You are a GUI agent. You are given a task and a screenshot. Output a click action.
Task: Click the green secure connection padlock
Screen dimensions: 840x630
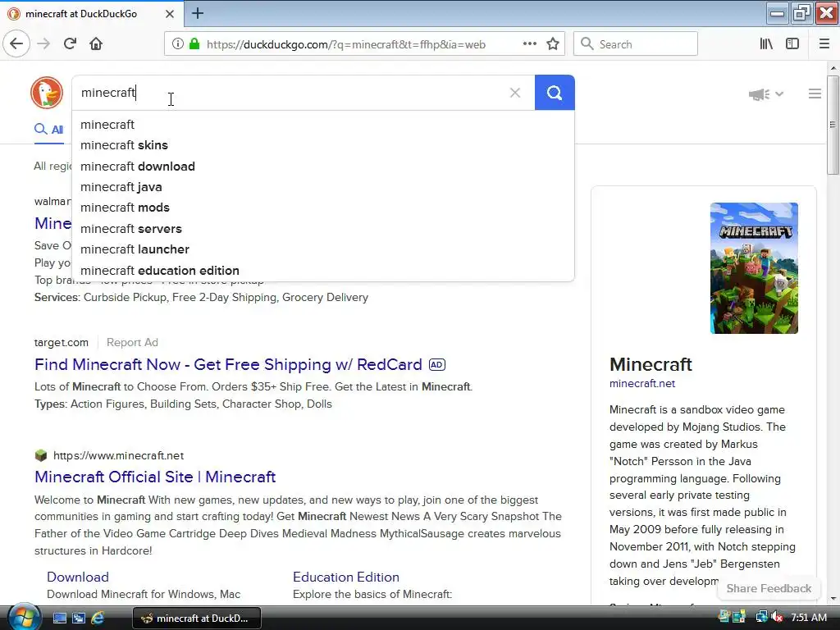click(194, 44)
